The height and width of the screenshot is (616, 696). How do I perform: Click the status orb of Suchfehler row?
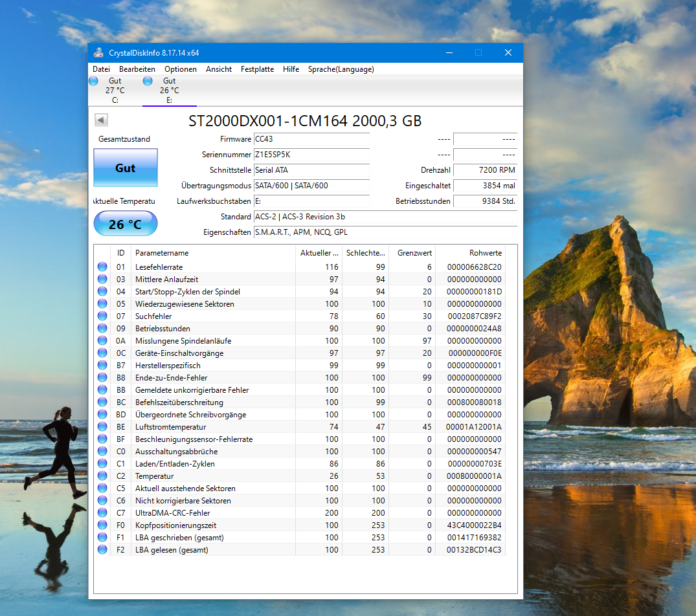tap(102, 316)
